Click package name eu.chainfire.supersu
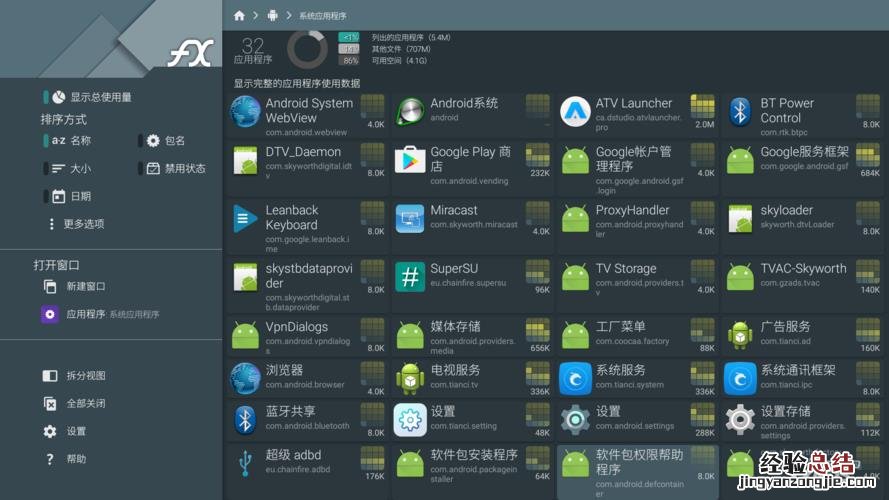 [x=468, y=282]
